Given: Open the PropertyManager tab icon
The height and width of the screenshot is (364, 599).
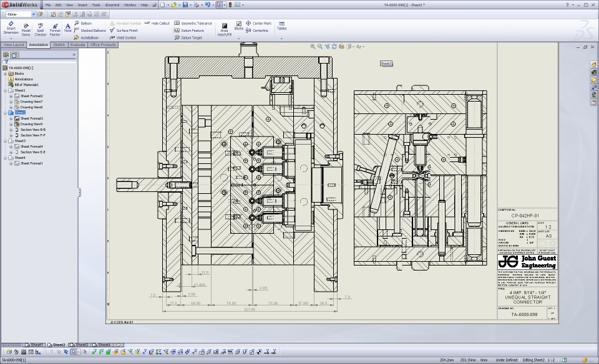Looking at the screenshot, I should point(14,55).
